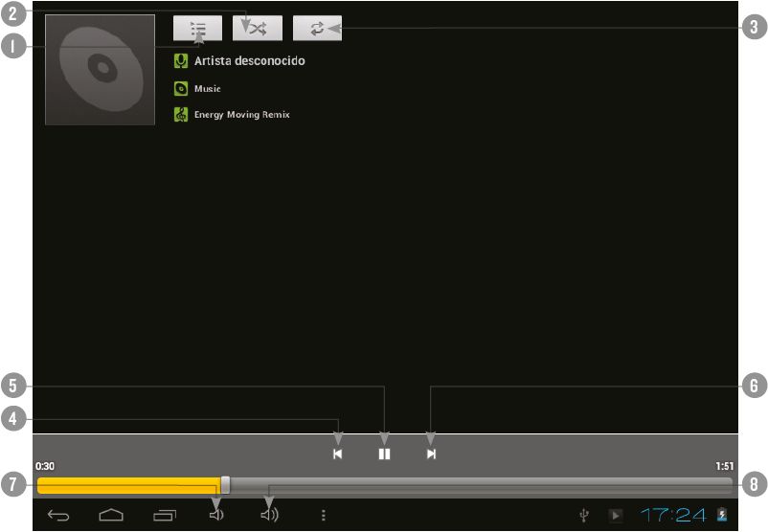Tap the Android back button

pyautogui.click(x=59, y=516)
